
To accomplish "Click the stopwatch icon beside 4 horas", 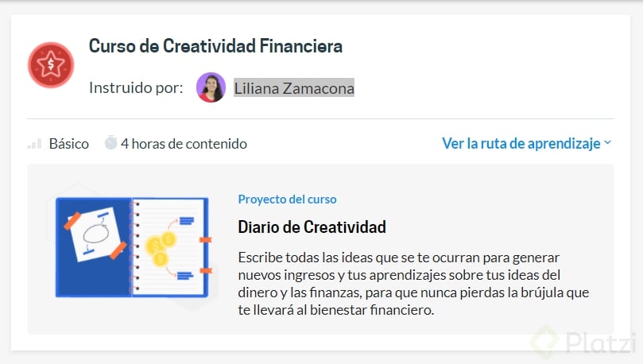I will 110,142.
